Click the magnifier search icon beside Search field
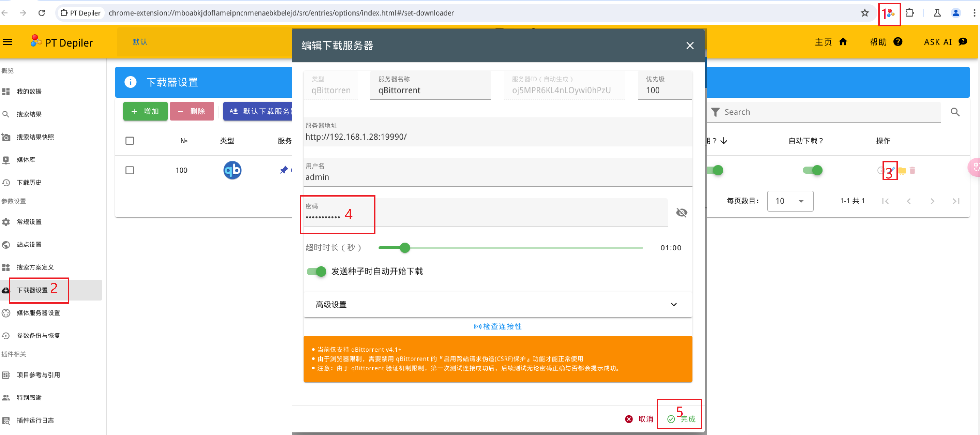 pyautogui.click(x=955, y=112)
